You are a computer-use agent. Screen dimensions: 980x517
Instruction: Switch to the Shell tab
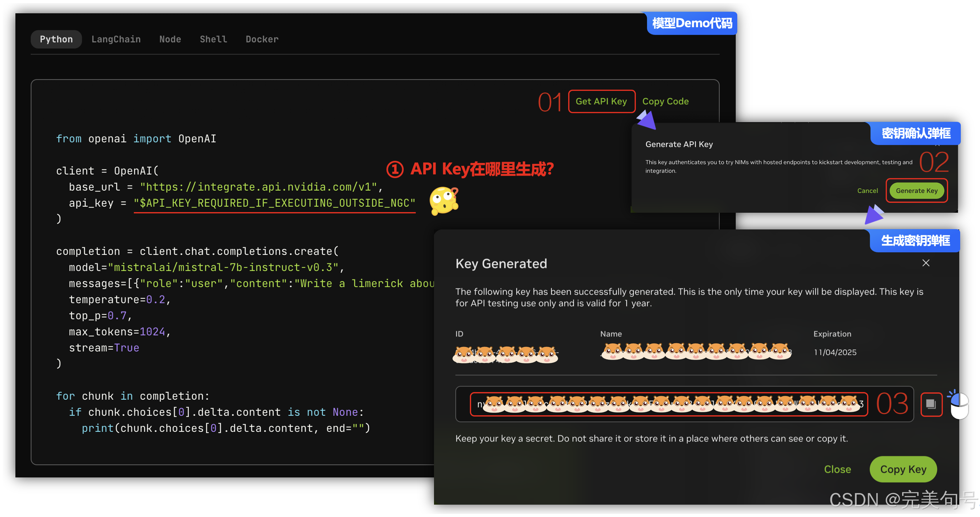pyautogui.click(x=213, y=39)
